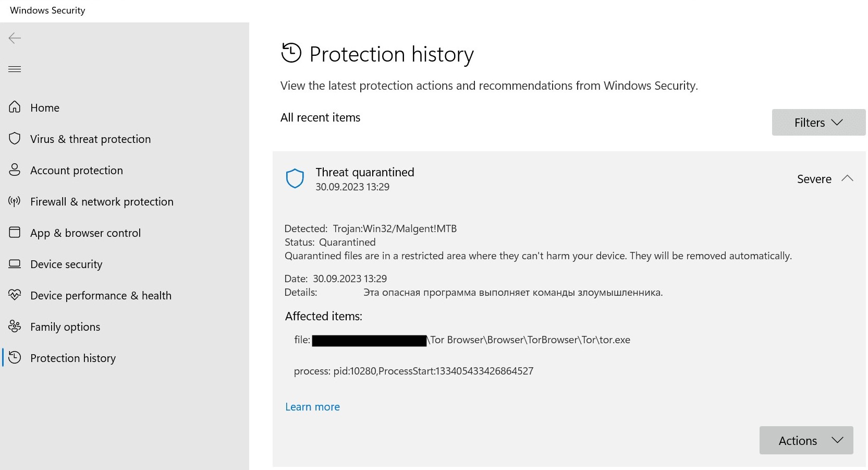Collapse the threat entry with Severe chevron

tap(847, 178)
